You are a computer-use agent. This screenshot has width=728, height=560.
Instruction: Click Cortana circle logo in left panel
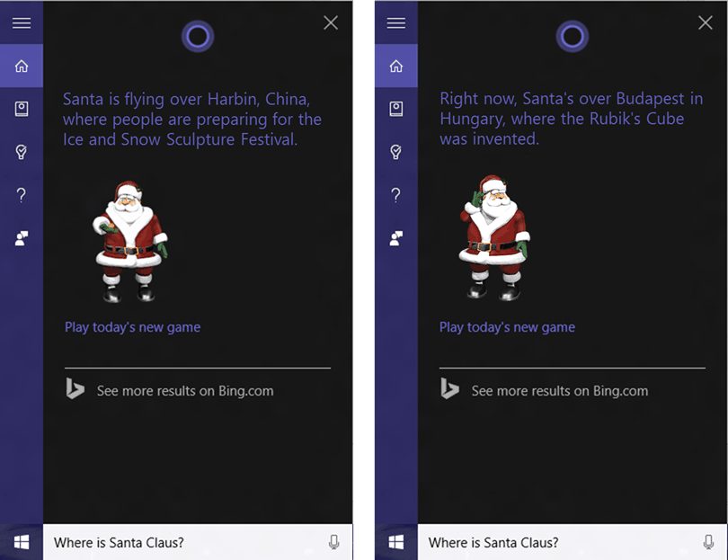point(198,36)
